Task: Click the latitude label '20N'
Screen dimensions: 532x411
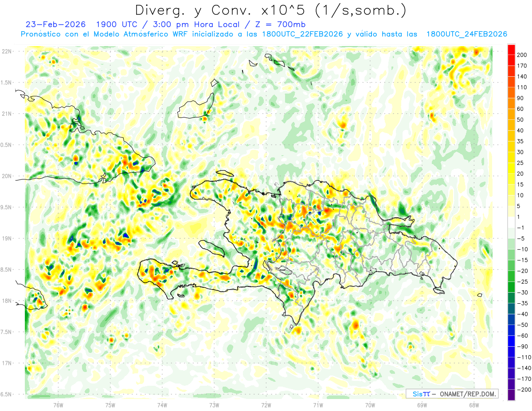Action: click(6, 176)
